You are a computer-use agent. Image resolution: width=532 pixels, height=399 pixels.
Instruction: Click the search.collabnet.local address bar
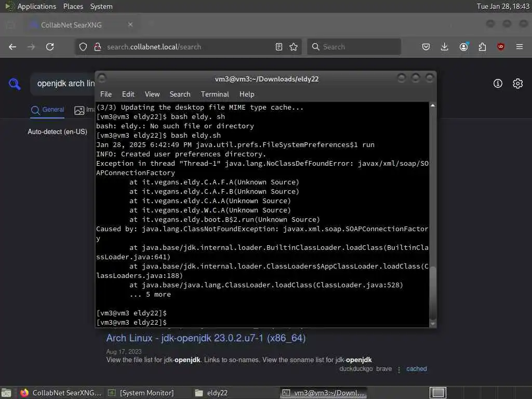pos(188,47)
